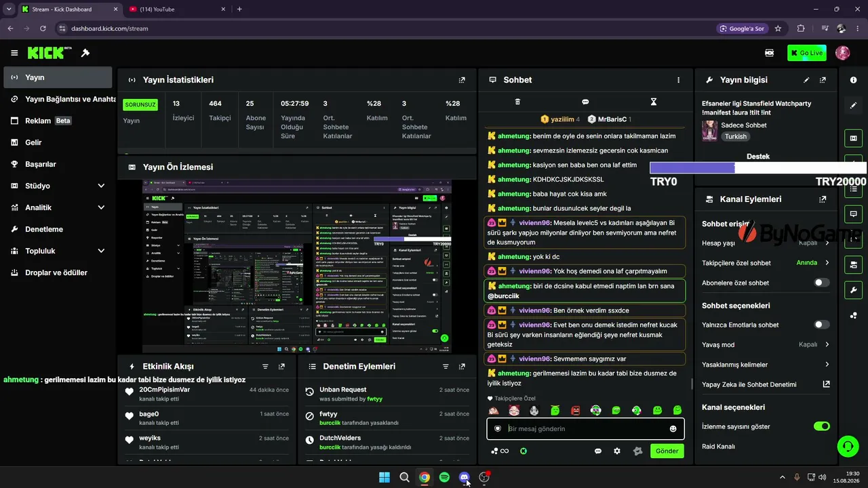This screenshot has height=488, width=868.
Task: Open Chrome from the Windows taskbar
Action: (424, 477)
